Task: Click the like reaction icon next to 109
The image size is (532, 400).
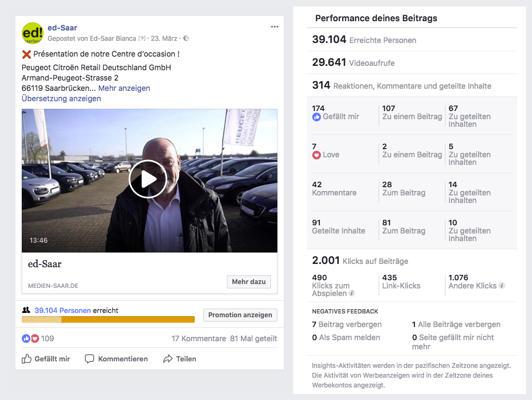Action: [26, 339]
